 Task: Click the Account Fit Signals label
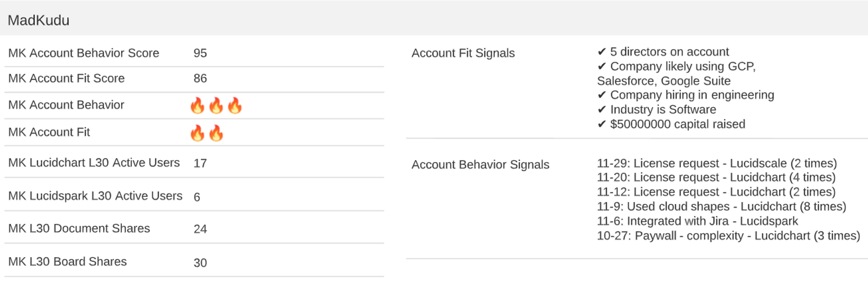pos(463,53)
